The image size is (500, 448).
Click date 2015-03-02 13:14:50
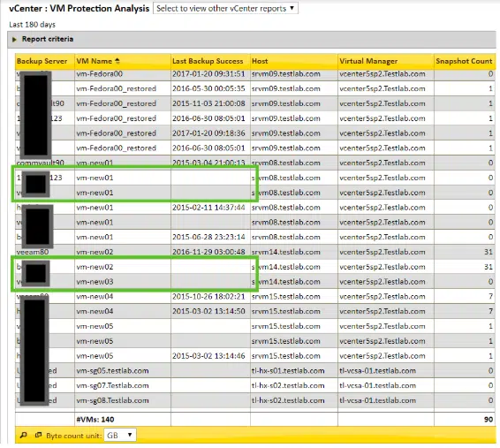pyautogui.click(x=208, y=311)
